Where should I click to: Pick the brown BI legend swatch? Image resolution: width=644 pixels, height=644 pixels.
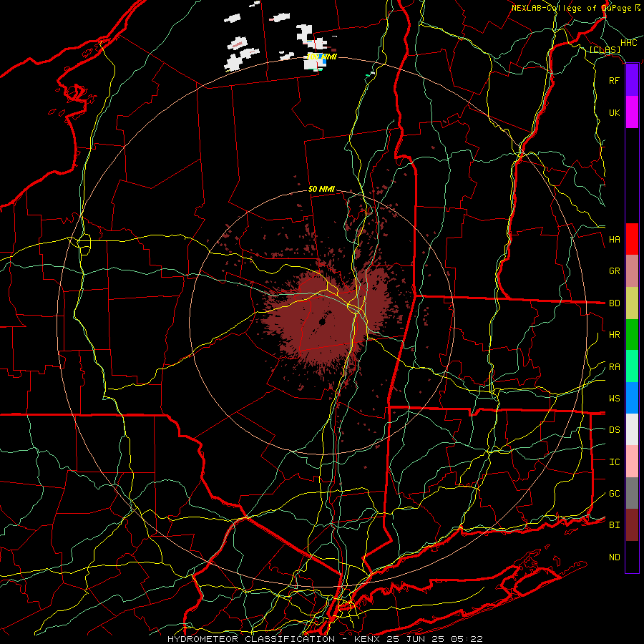point(632,525)
